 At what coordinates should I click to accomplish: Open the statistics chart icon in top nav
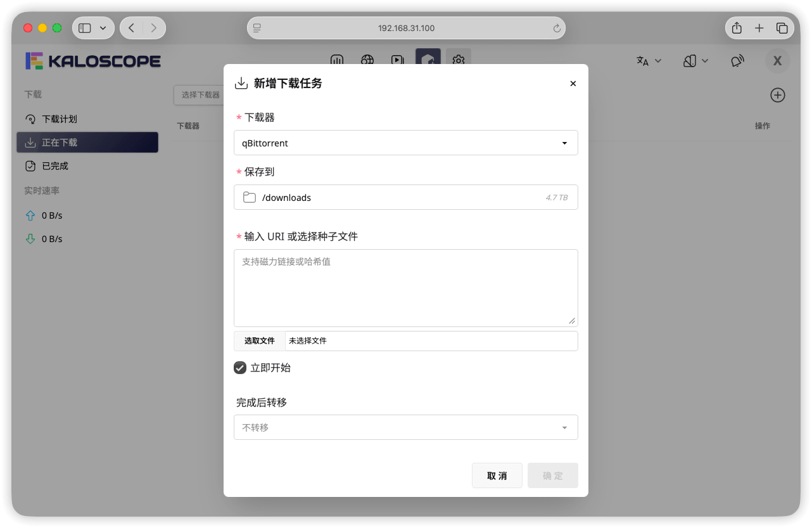(337, 60)
